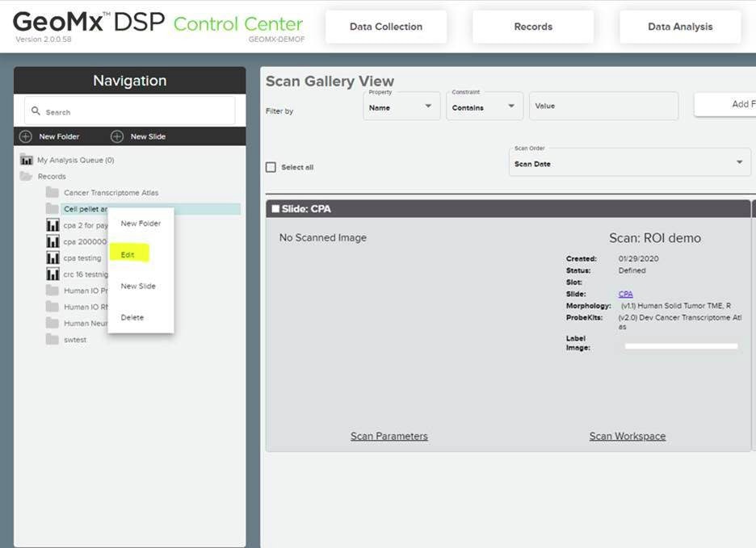Open the Scan Workspace link
The width and height of the screenshot is (756, 548).
tap(628, 437)
